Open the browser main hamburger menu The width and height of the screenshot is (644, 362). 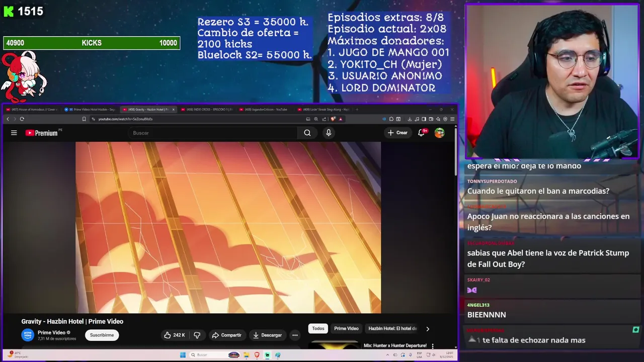pos(452,119)
